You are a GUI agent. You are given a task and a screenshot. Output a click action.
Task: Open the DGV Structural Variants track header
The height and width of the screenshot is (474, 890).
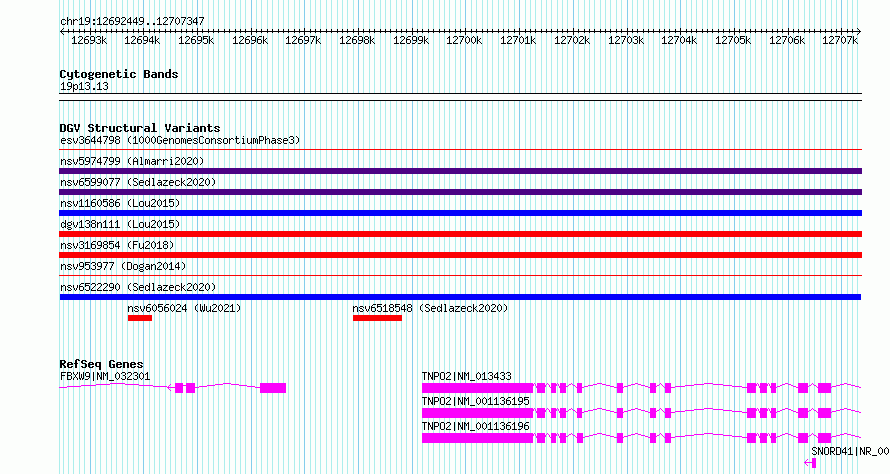click(140, 128)
